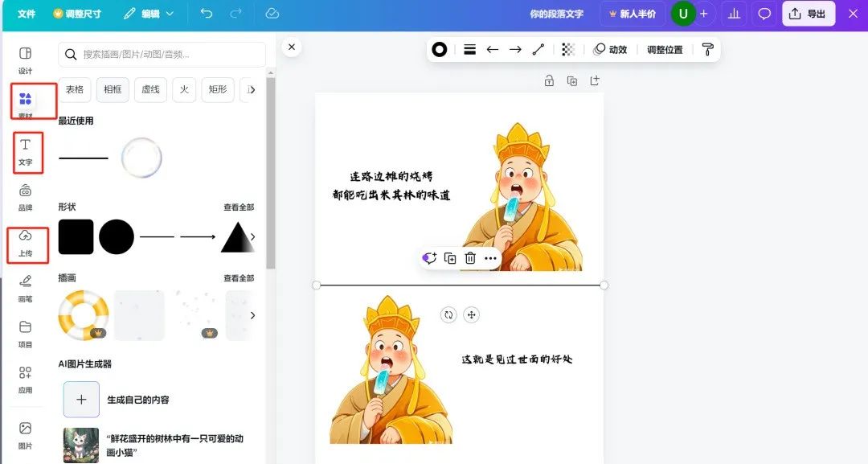Show more category chips arrow
This screenshot has width=868, height=464.
point(252,90)
